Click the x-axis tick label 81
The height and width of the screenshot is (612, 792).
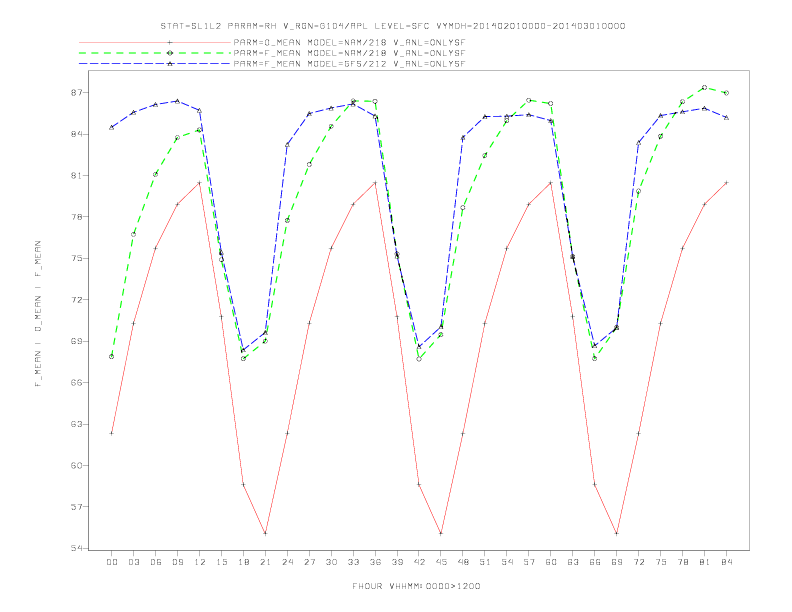point(705,562)
